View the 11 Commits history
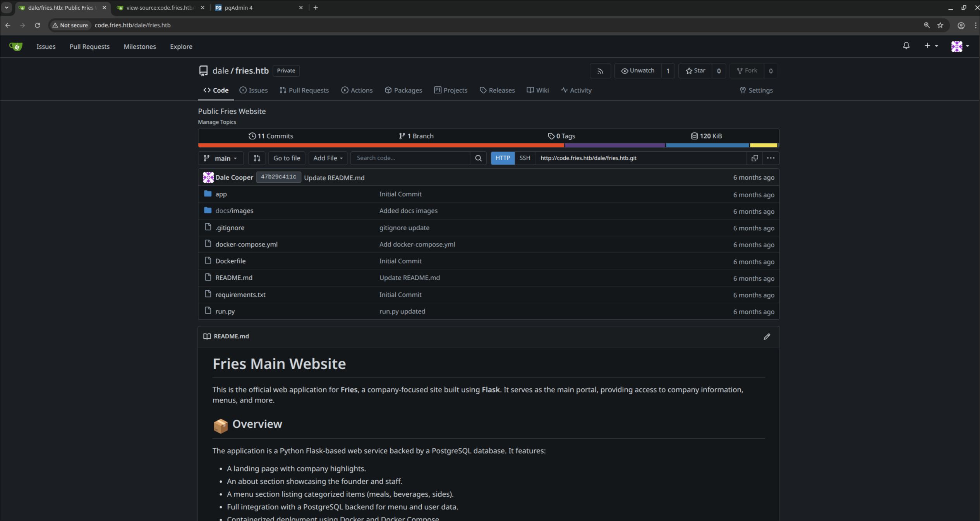 click(271, 136)
